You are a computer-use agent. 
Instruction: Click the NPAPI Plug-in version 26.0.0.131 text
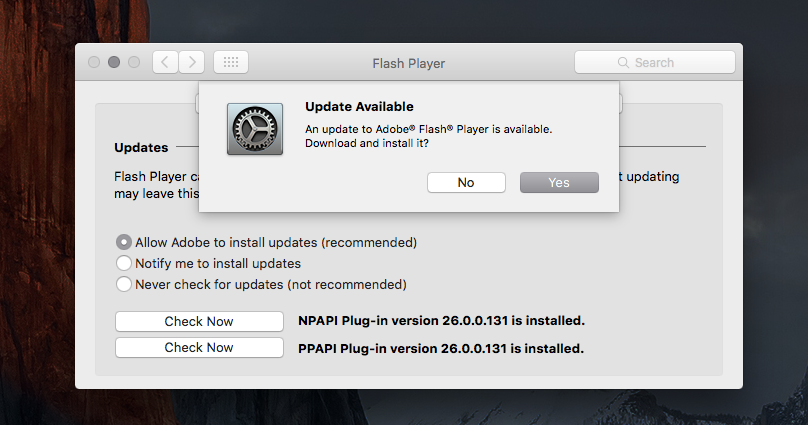tap(441, 320)
